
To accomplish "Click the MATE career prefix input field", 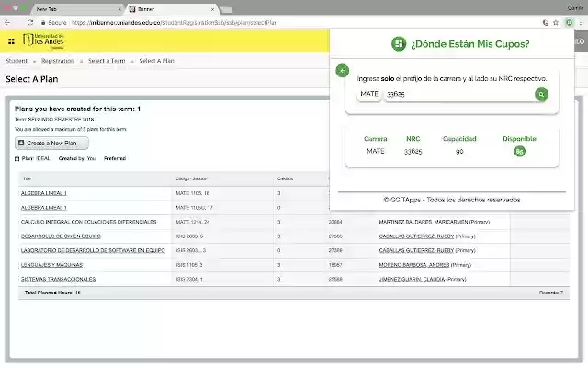I will click(x=369, y=94).
